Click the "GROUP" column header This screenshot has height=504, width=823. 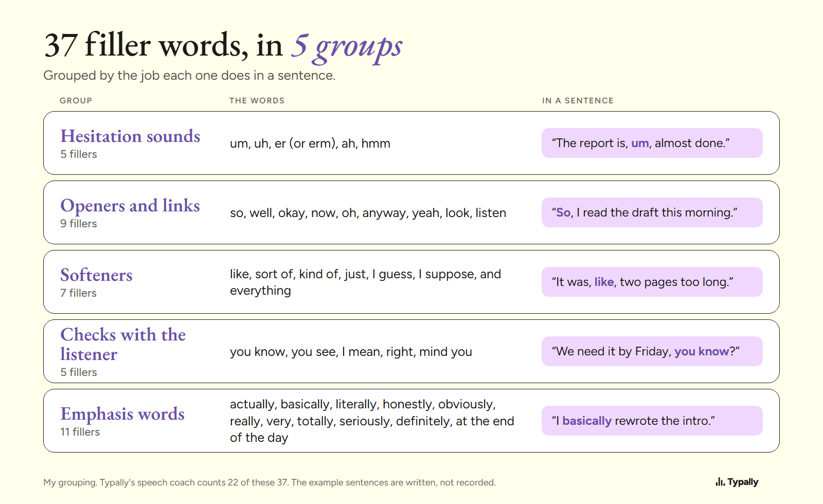76,101
